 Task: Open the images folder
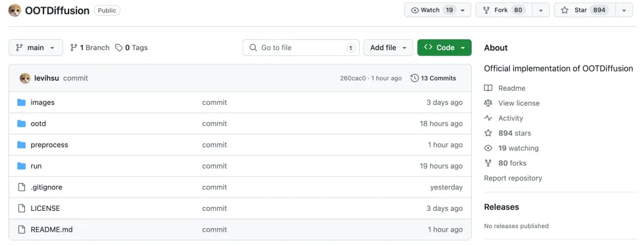(x=42, y=102)
